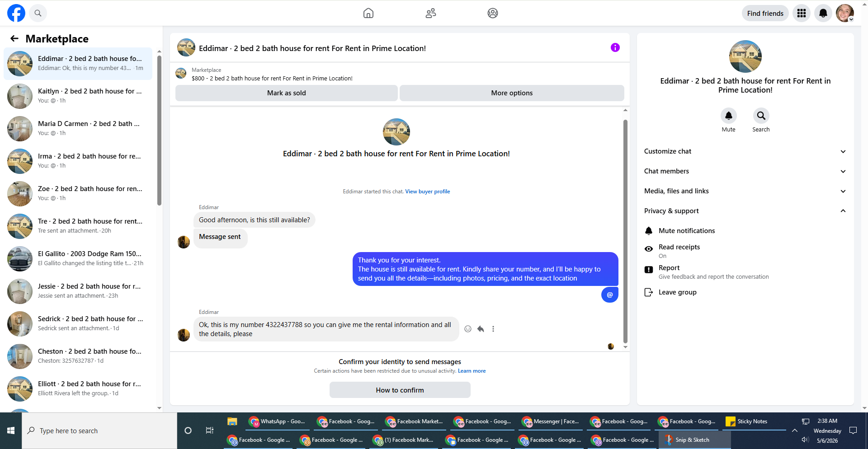This screenshot has height=449, width=868.
Task: Click the taskbar 'Type here to search' box
Action: click(x=99, y=430)
